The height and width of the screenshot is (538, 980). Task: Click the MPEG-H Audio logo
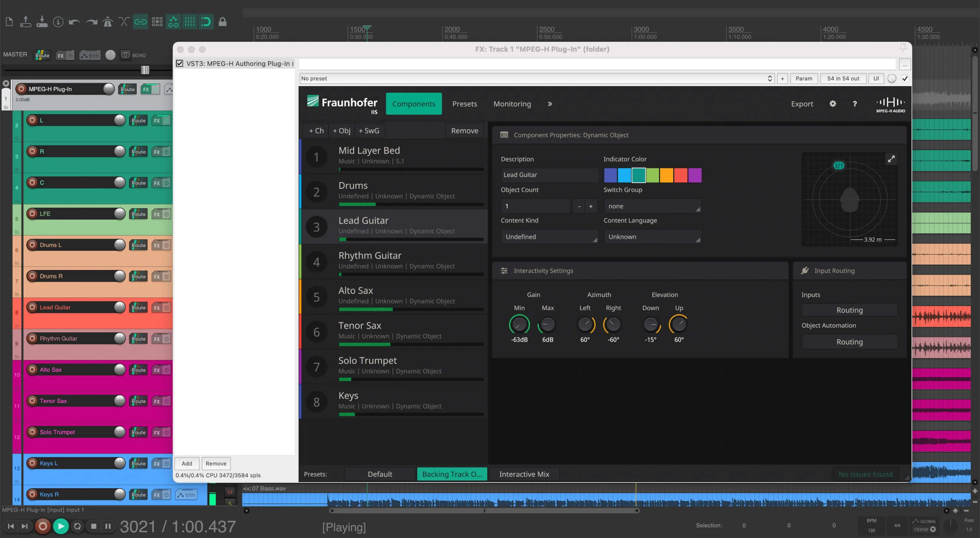(x=890, y=104)
